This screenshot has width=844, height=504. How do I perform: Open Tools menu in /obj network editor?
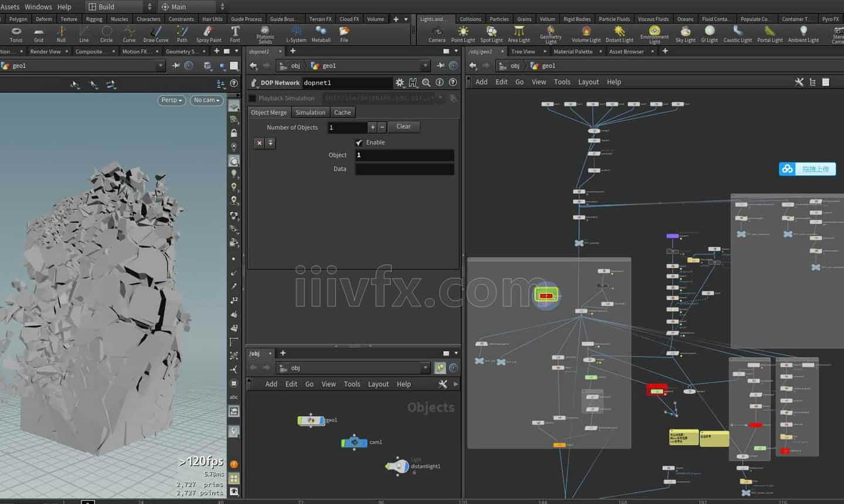[x=352, y=384]
